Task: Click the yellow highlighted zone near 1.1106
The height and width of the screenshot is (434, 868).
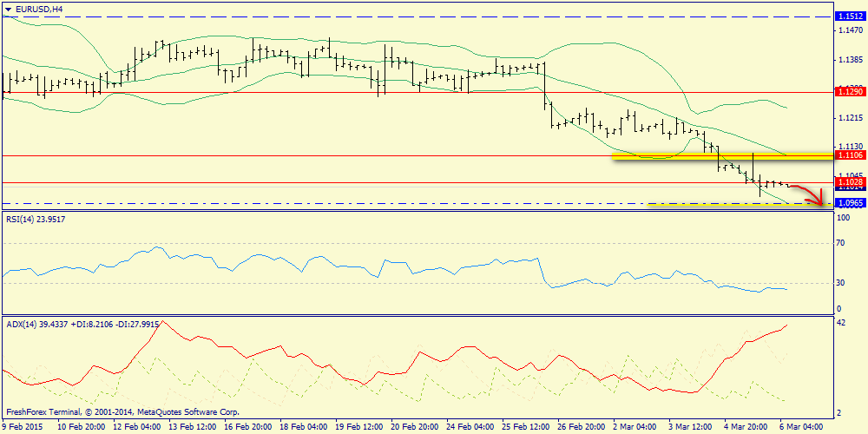Action: pos(723,156)
